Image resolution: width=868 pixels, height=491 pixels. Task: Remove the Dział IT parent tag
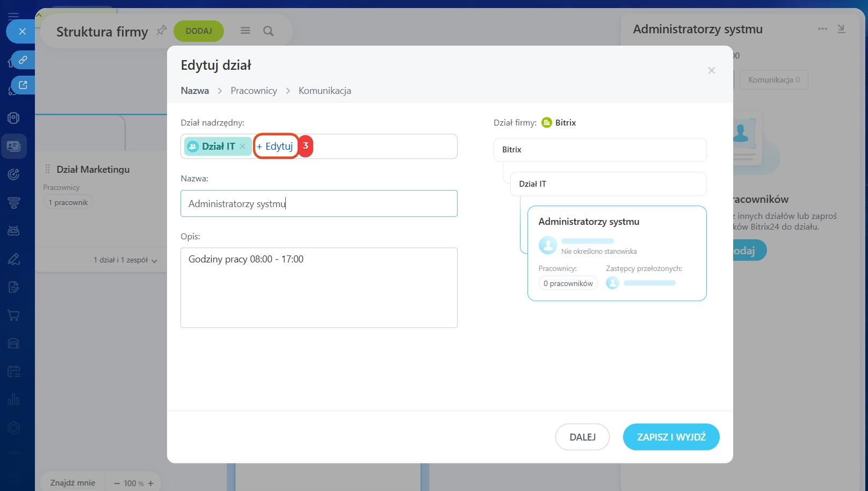243,146
